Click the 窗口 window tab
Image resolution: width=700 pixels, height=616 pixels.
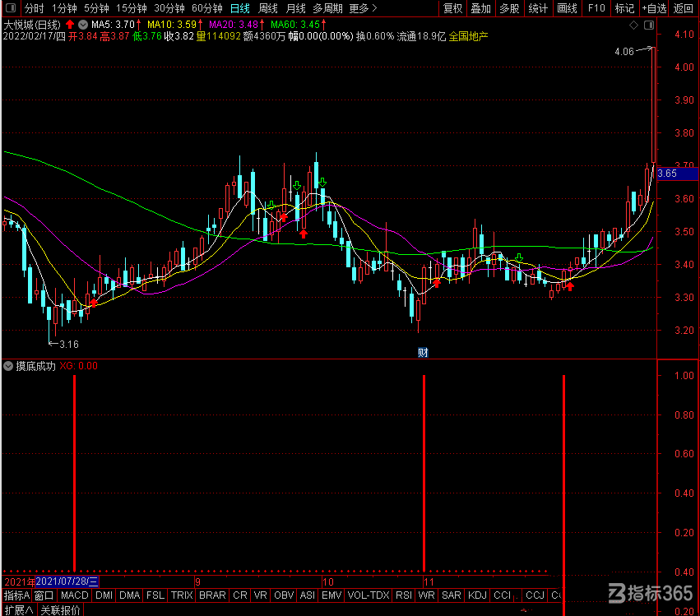tap(44, 595)
